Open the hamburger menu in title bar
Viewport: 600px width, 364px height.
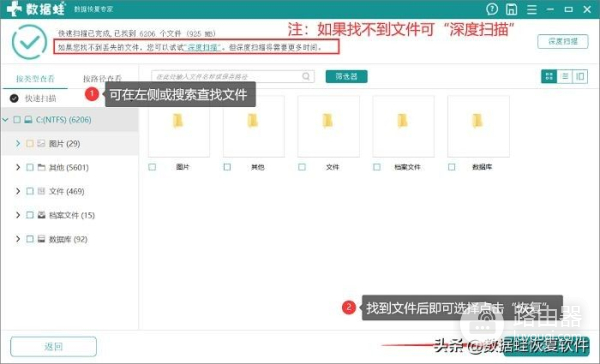click(x=532, y=9)
